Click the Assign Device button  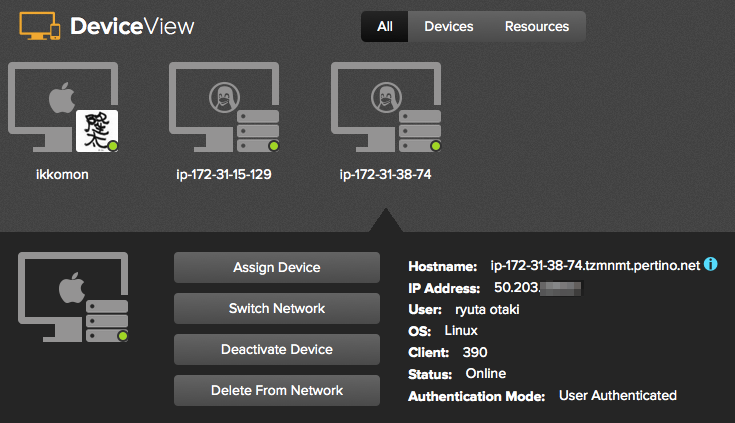coord(277,267)
